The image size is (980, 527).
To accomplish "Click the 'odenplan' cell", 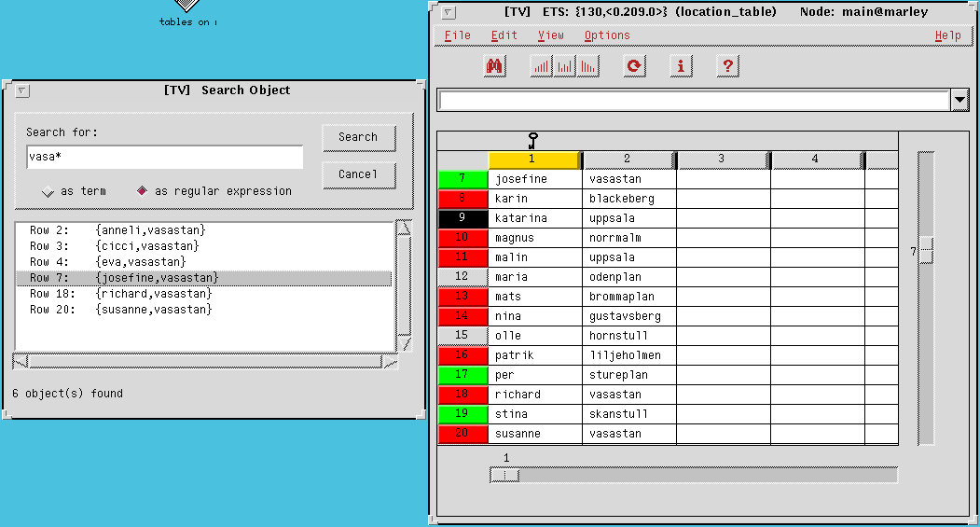I will pyautogui.click(x=629, y=277).
